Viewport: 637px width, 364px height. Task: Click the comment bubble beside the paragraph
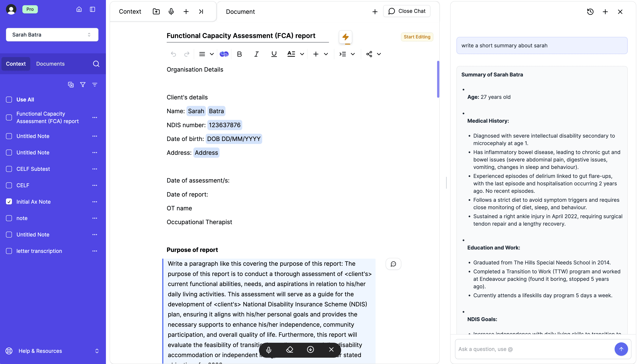pos(393,264)
